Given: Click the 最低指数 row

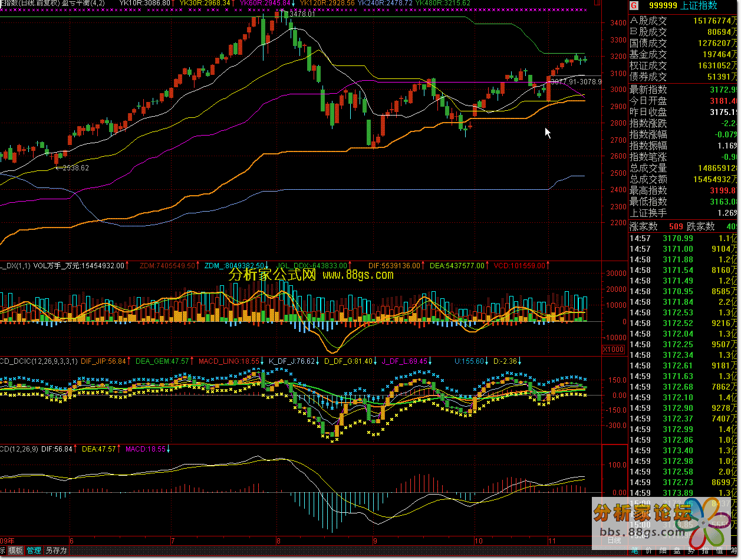Looking at the screenshot, I should pos(683,202).
